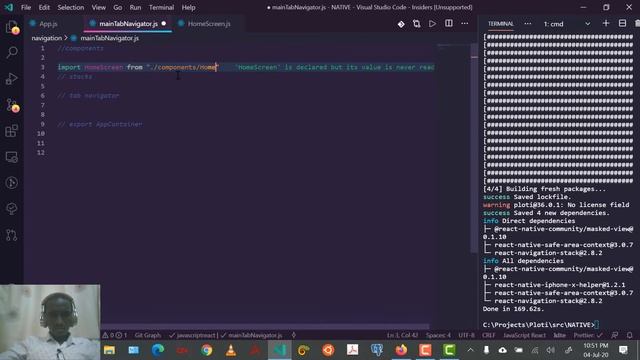Open Google Chrome from taskbar
Viewport: 640px width, 360px height.
[x=207, y=350]
